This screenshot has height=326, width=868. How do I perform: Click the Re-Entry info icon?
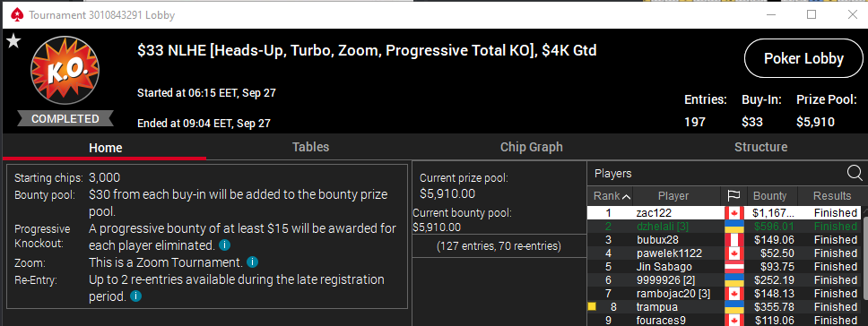pyautogui.click(x=135, y=296)
